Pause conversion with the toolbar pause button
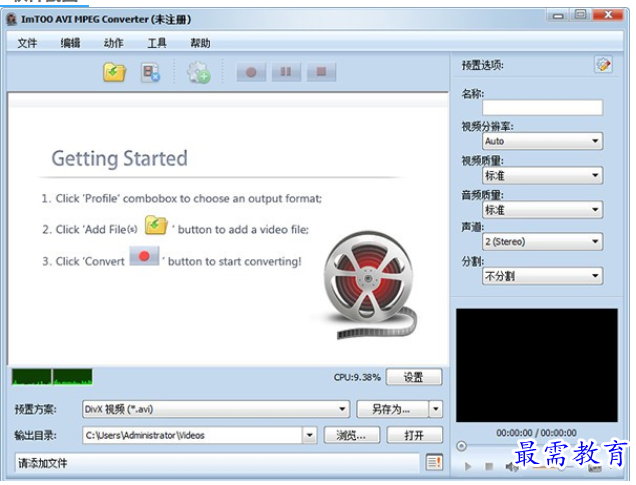636x485 pixels. pos(286,72)
